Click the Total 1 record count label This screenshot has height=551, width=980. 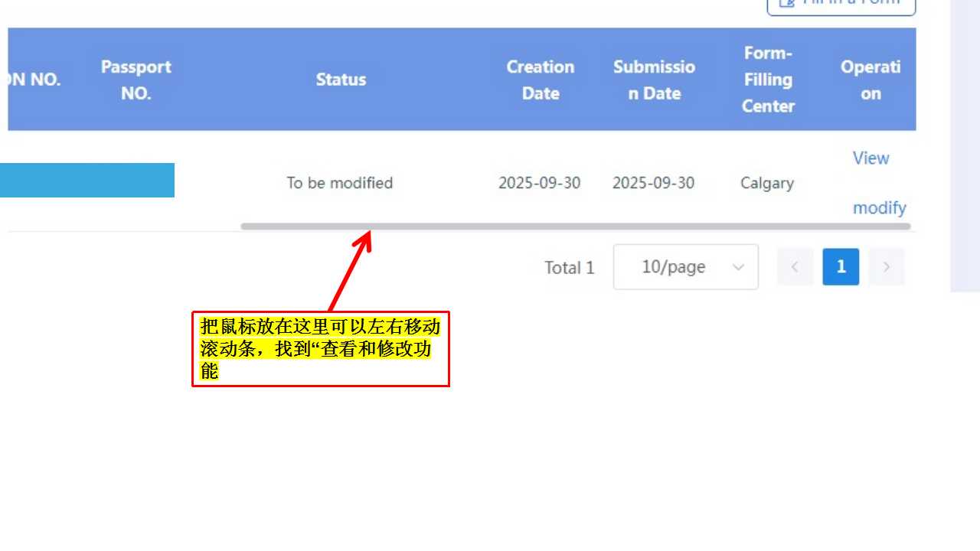click(x=569, y=267)
